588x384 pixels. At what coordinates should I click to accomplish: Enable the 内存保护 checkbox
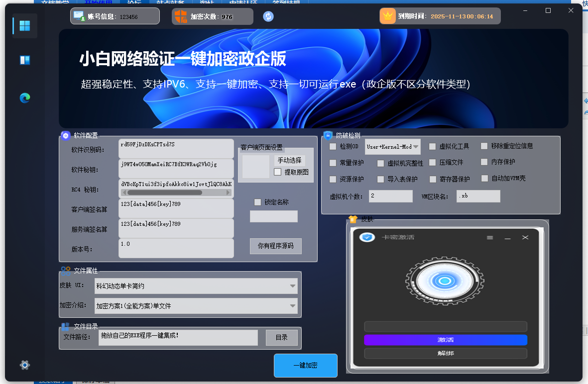tap(484, 162)
